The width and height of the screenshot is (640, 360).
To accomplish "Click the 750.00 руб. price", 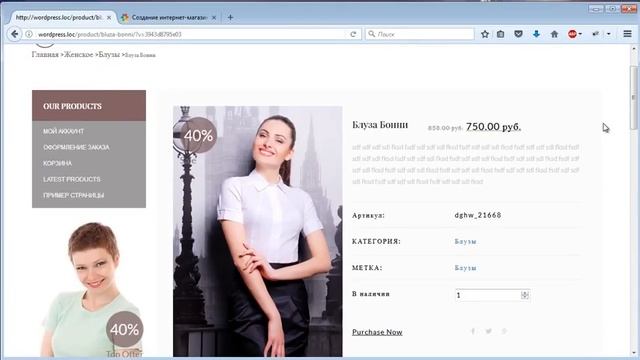I will 493,127.
